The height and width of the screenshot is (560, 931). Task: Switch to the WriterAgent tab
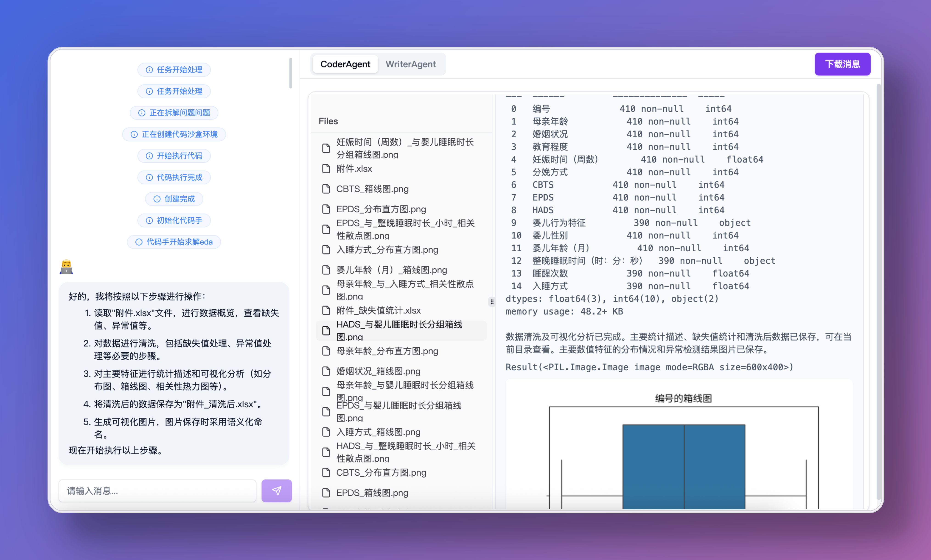pyautogui.click(x=411, y=64)
